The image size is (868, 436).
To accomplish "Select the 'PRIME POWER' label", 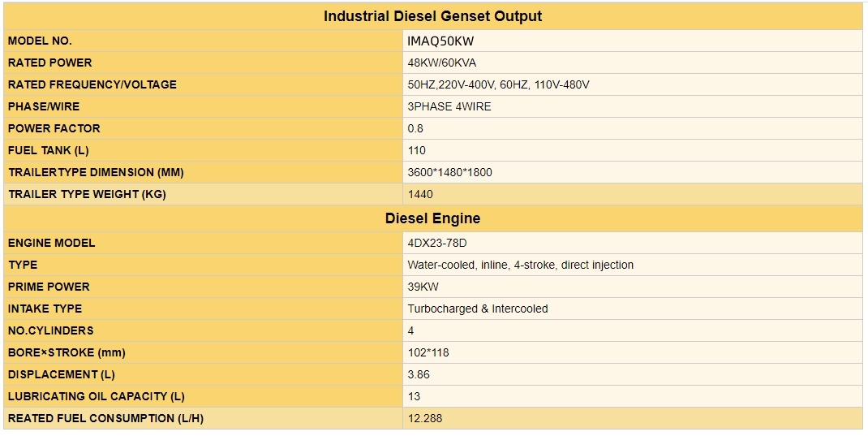I will [x=49, y=287].
